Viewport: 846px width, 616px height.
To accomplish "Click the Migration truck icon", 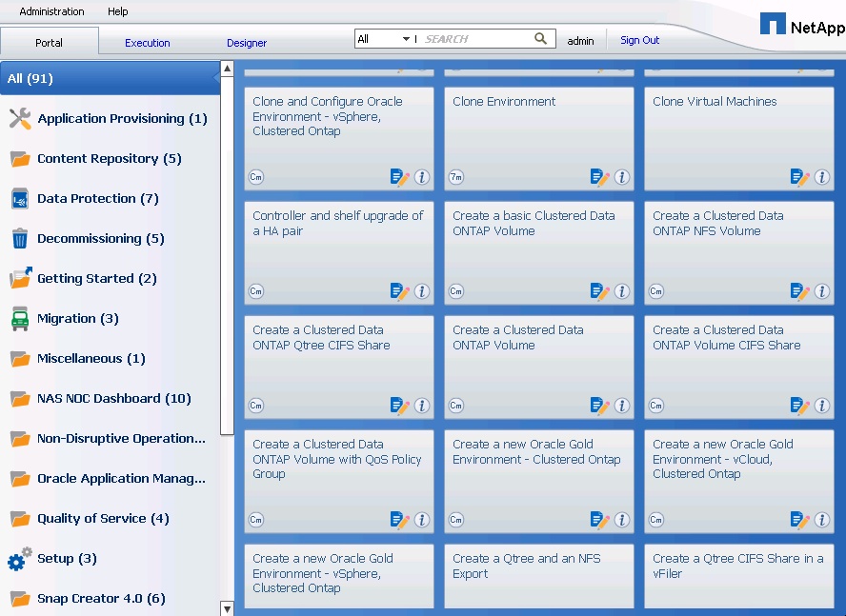I will (20, 319).
